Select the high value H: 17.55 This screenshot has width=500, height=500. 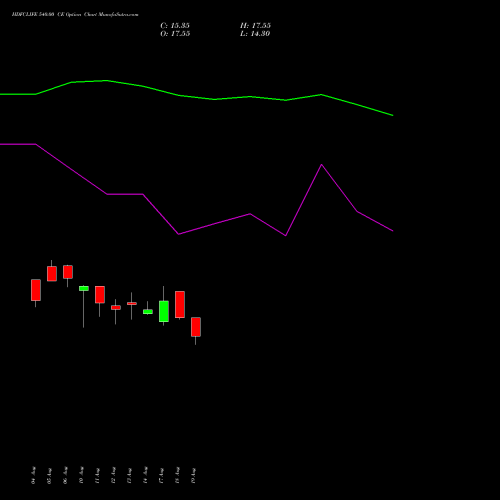(255, 26)
